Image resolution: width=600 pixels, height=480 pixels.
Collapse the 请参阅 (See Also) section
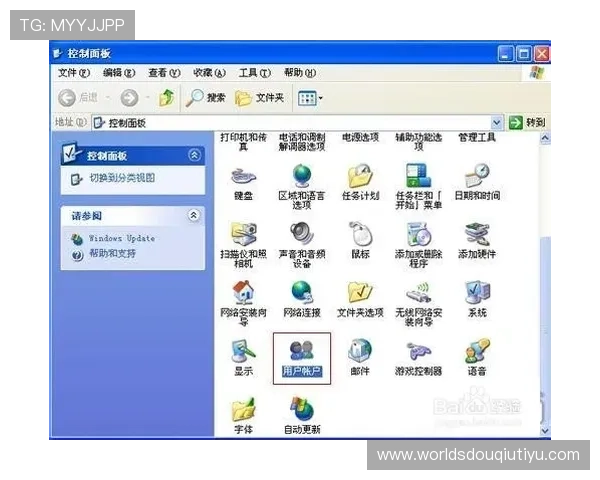pos(194,215)
